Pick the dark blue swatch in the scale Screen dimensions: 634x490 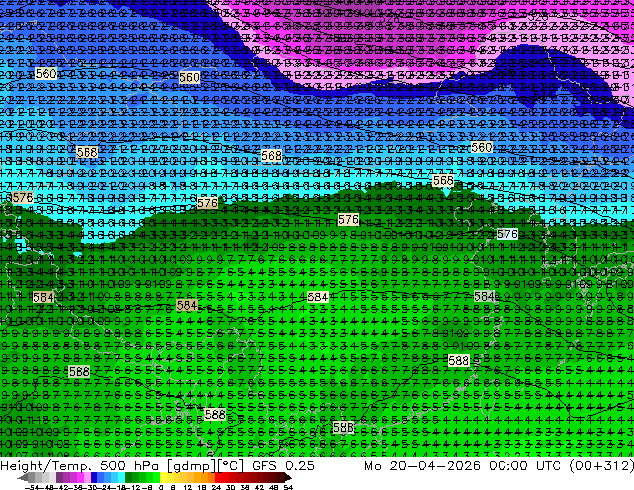point(94,478)
